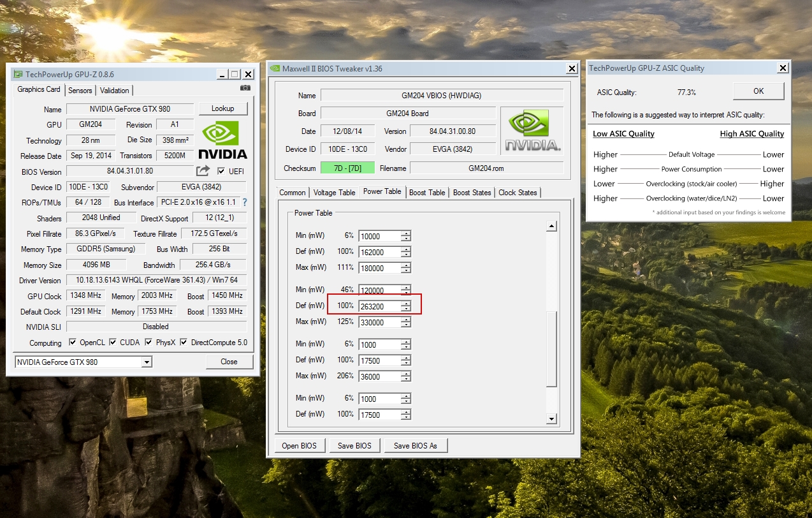Viewport: 812px width, 518px height.
Task: Close the Maxwell II BIOS Tweaker window
Action: (572, 69)
